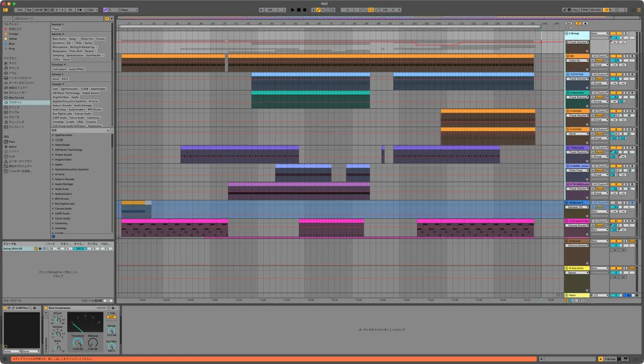
Task: Toggle the metronome button
Action: point(80,10)
